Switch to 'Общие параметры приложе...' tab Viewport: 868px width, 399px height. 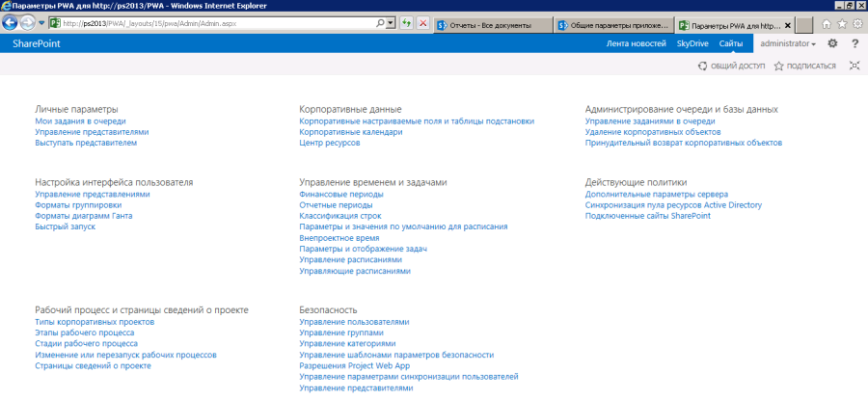pyautogui.click(x=614, y=25)
